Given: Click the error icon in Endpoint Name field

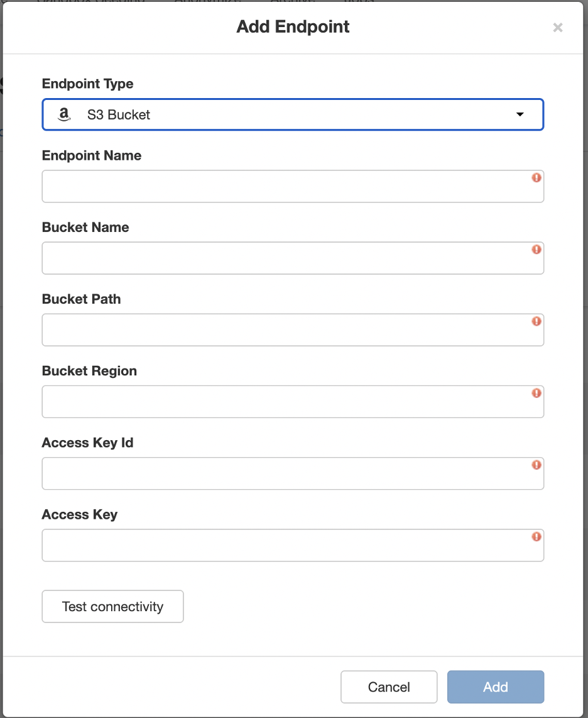Looking at the screenshot, I should [536, 179].
